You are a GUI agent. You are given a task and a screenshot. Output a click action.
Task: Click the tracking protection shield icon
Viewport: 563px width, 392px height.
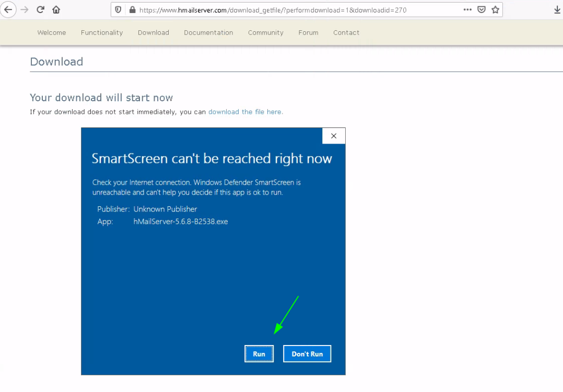pos(118,10)
